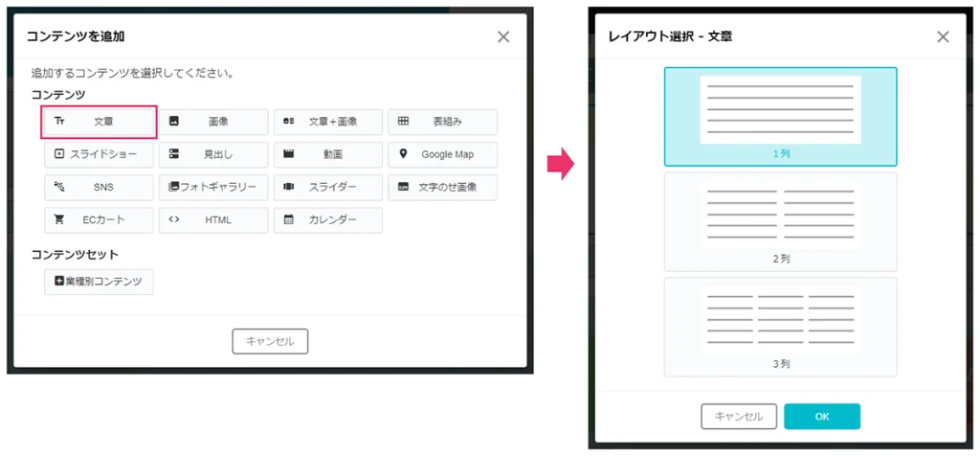
Task: Open the 業種別コンテンツ content set
Action: [99, 282]
